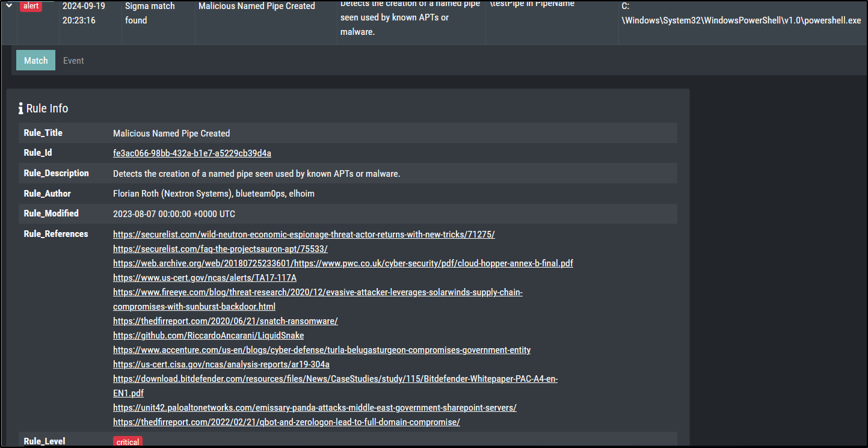
Task: Open the TA17-117A US-CERT alert link
Action: tap(205, 277)
